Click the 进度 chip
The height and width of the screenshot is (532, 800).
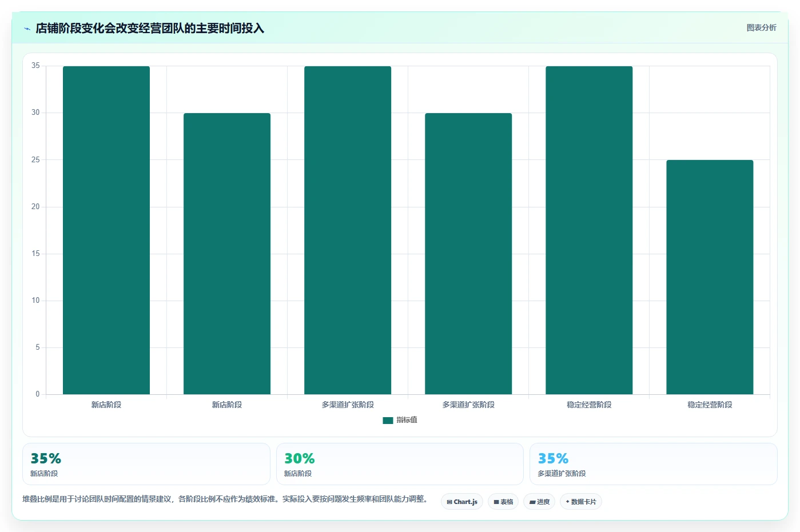[x=539, y=502]
